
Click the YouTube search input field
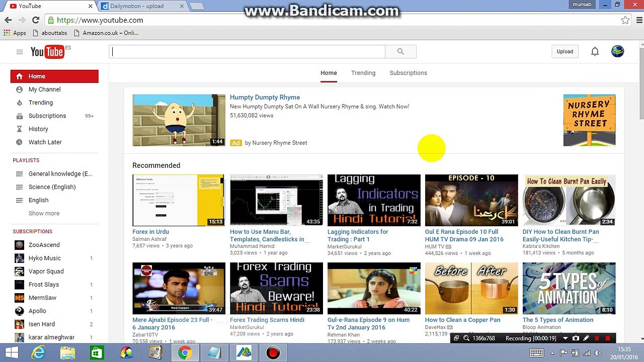(247, 51)
